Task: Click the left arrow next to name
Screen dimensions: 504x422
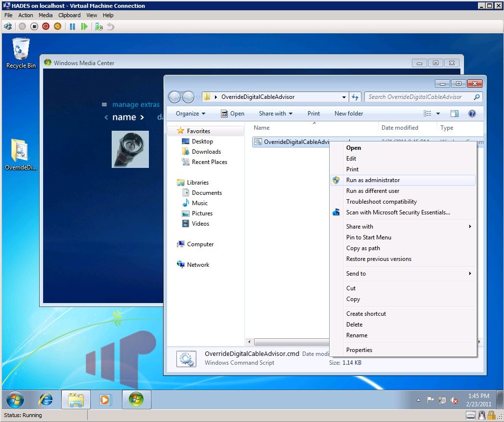Action: tap(106, 117)
